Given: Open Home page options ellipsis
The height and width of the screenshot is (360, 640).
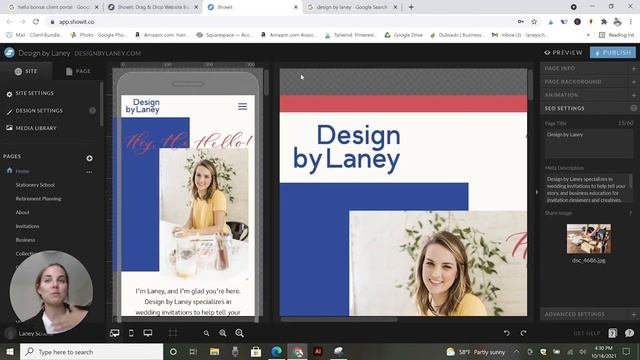Looking at the screenshot, I should 89,172.
